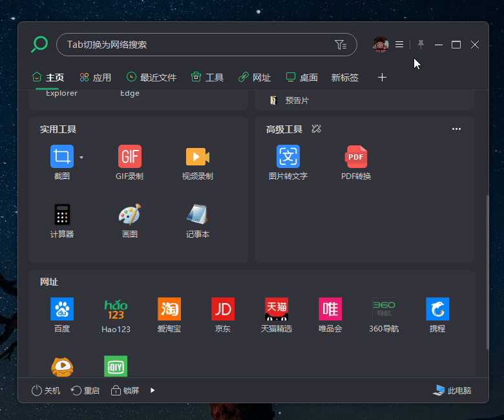Open the iQIYI green website shortcut
The image size is (504, 420).
(116, 366)
